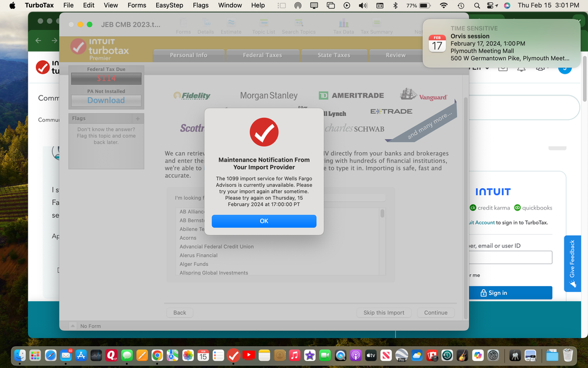This screenshot has width=588, height=368.
Task: Open Music from the Dock
Action: pyautogui.click(x=295, y=355)
